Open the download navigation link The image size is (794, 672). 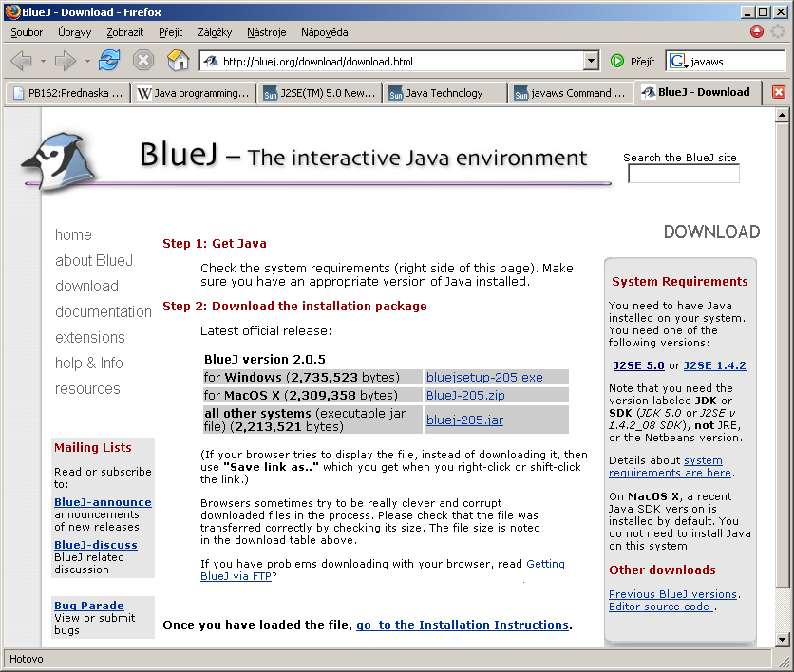pyautogui.click(x=87, y=286)
